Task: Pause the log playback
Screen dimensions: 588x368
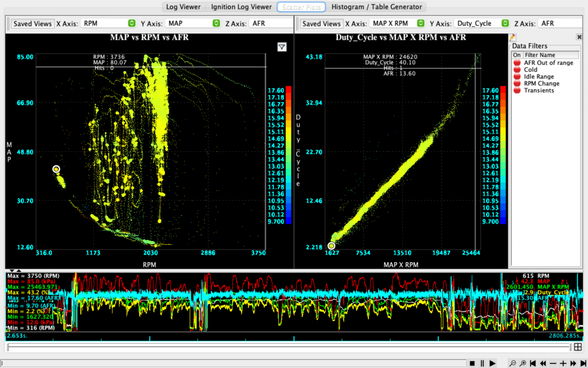Action: [x=482, y=364]
